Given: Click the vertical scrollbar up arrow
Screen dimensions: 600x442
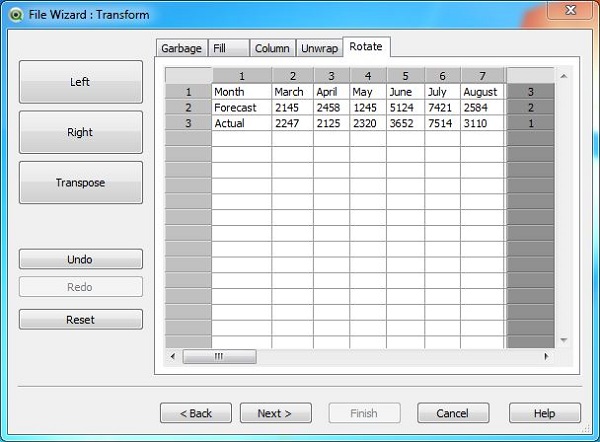Looking at the screenshot, I should [563, 76].
